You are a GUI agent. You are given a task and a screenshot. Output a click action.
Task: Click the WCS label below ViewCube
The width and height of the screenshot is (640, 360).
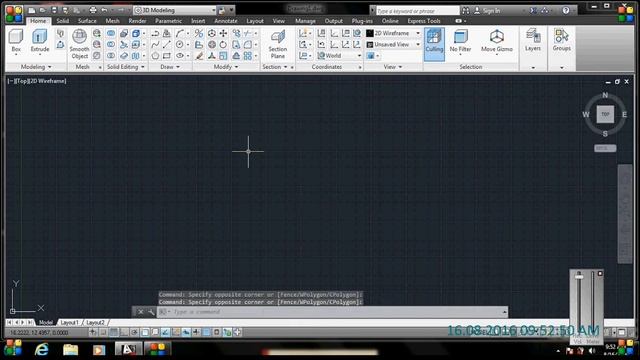(605, 148)
